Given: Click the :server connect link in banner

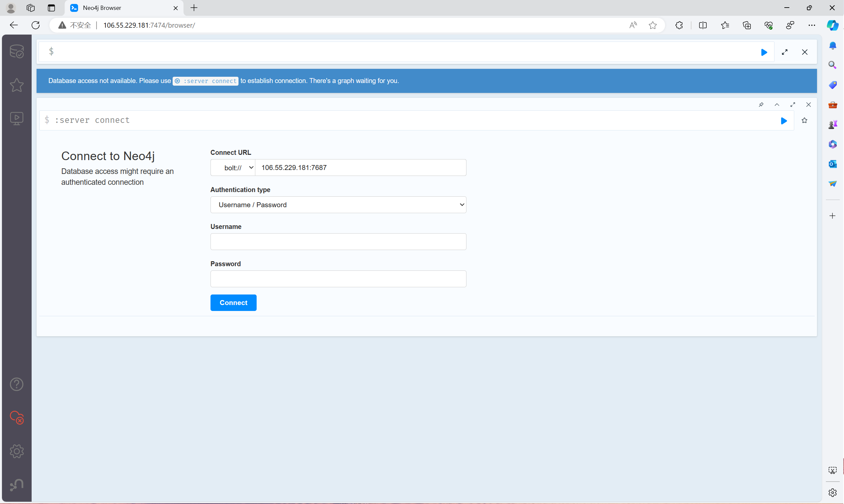Looking at the screenshot, I should coord(206,81).
